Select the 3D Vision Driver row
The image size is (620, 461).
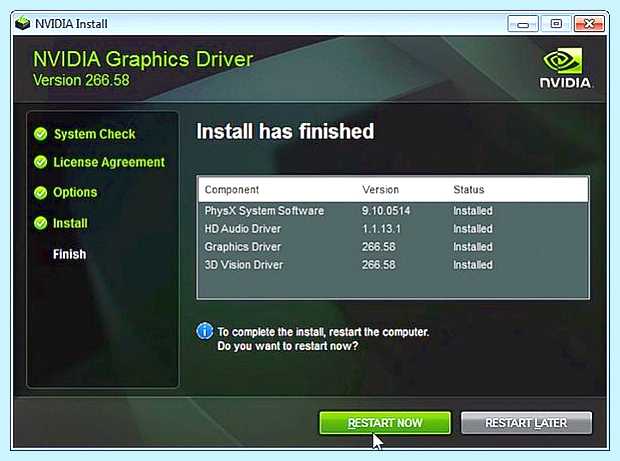click(x=393, y=265)
